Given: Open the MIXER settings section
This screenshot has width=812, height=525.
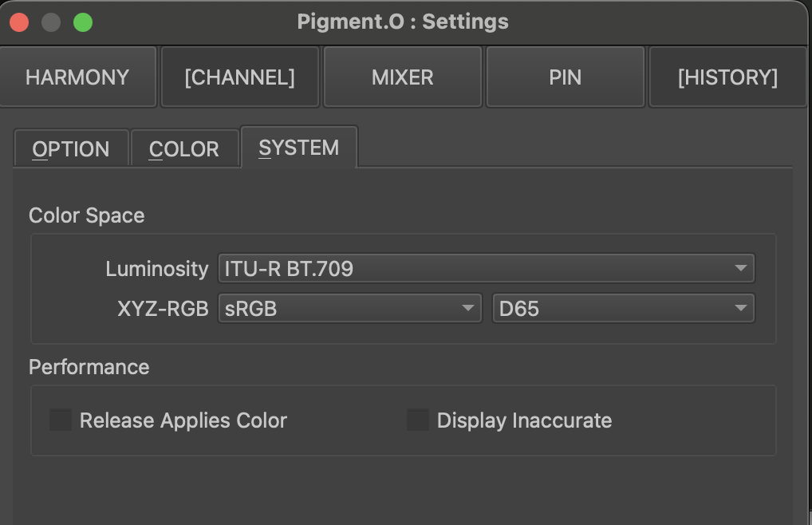Looking at the screenshot, I should click(x=403, y=77).
